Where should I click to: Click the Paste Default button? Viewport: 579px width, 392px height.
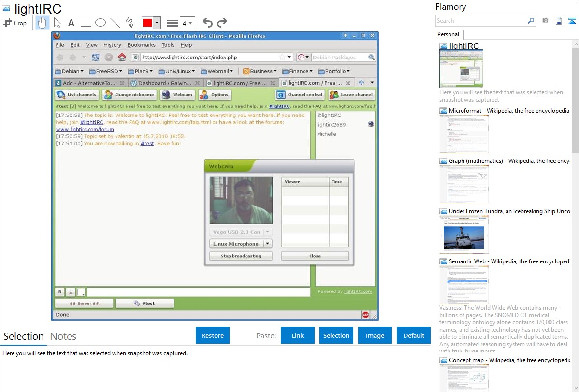tap(414, 335)
